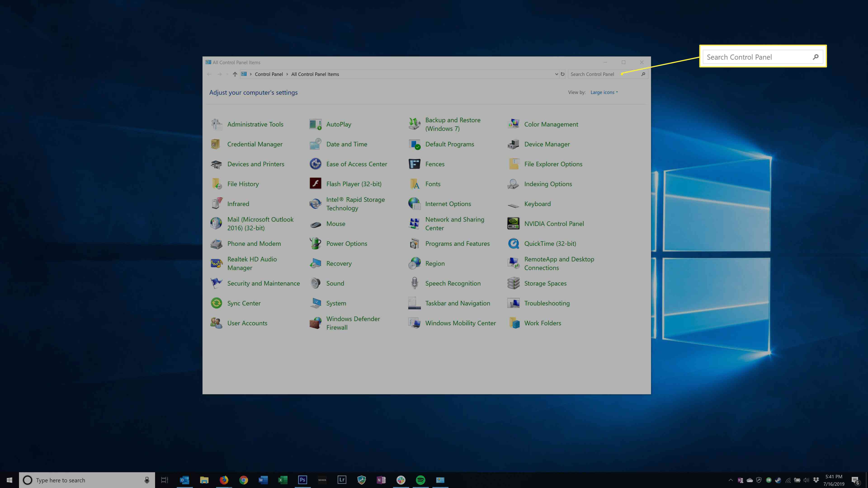This screenshot has width=868, height=488.
Task: Expand the address bar history dropdown
Action: [x=556, y=74]
